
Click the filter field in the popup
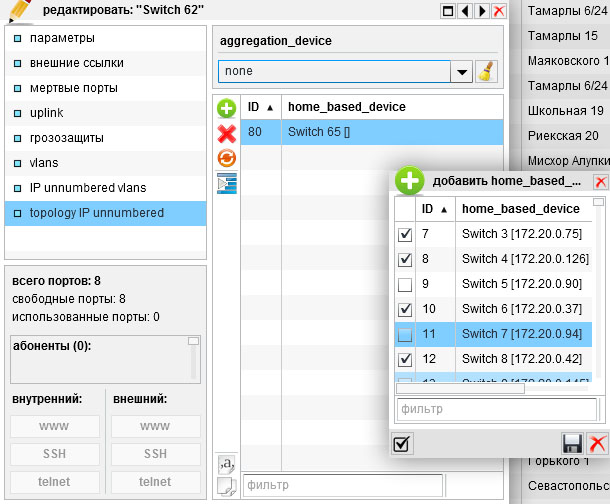click(x=496, y=409)
